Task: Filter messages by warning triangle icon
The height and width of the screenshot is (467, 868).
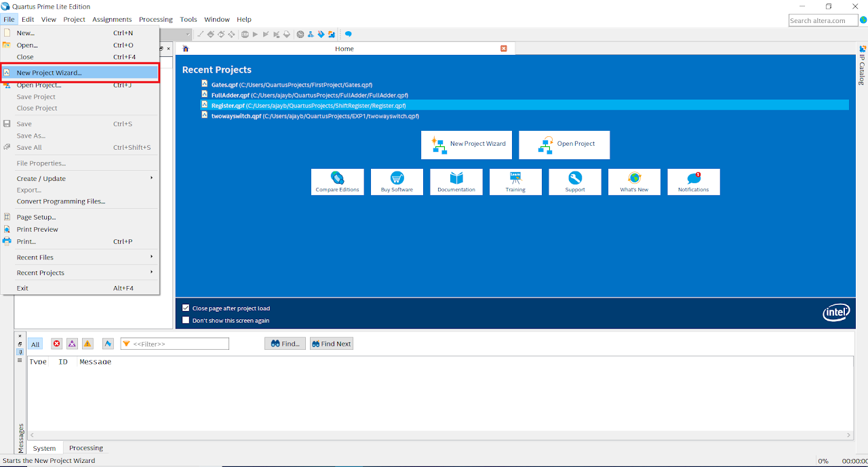Action: point(87,344)
